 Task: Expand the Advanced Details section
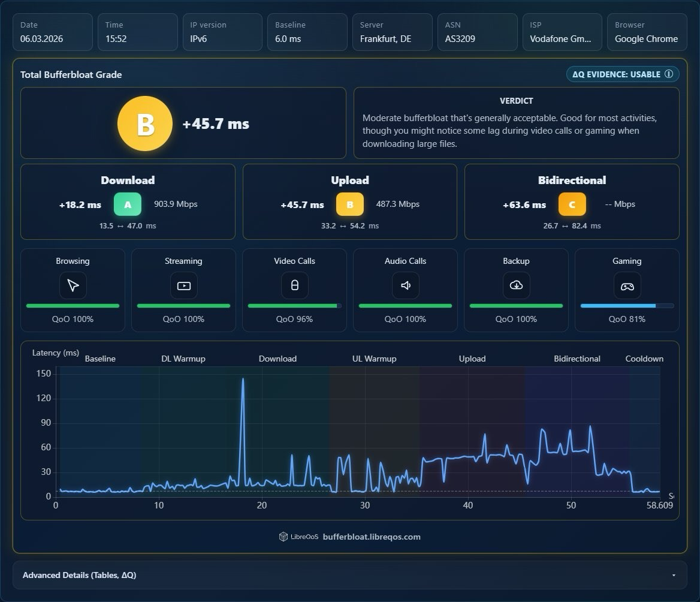[349, 575]
